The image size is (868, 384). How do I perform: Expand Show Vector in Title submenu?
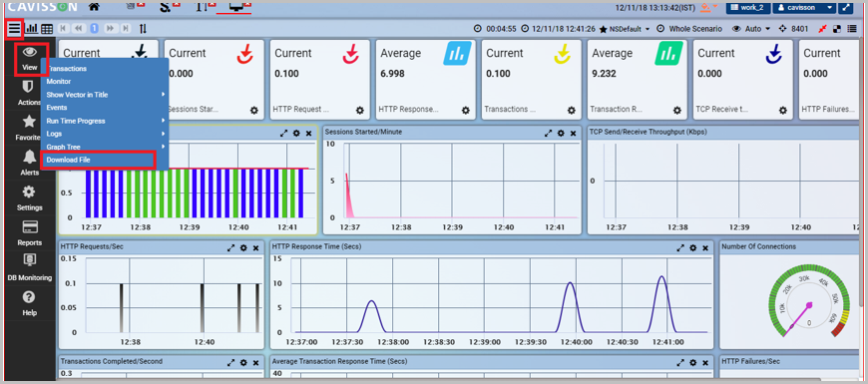[104, 95]
